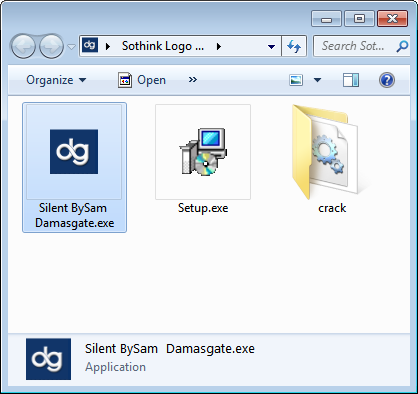The image size is (418, 394).
Task: Click the dg icon in address bar
Action: point(90,45)
